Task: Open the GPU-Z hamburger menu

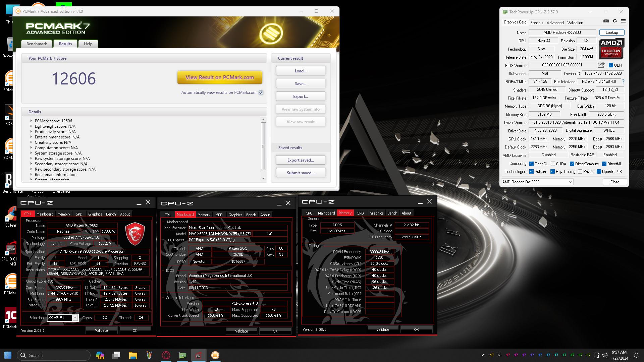Action: tap(623, 21)
